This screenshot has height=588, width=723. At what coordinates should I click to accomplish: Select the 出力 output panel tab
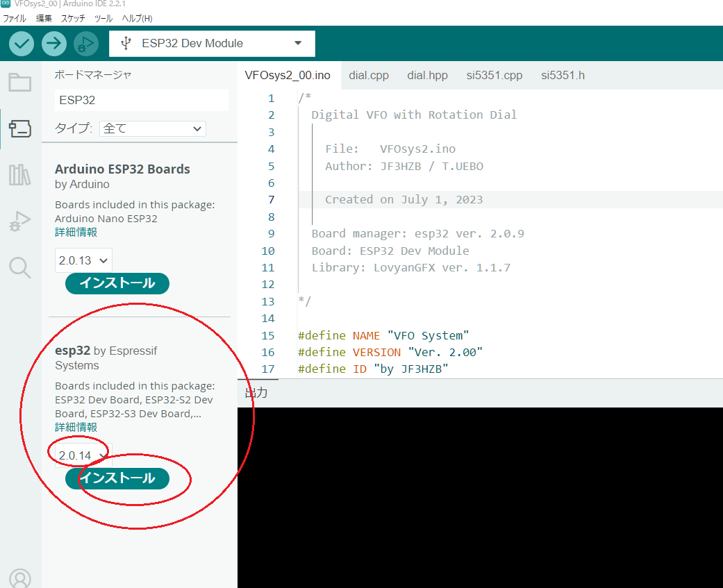click(256, 393)
